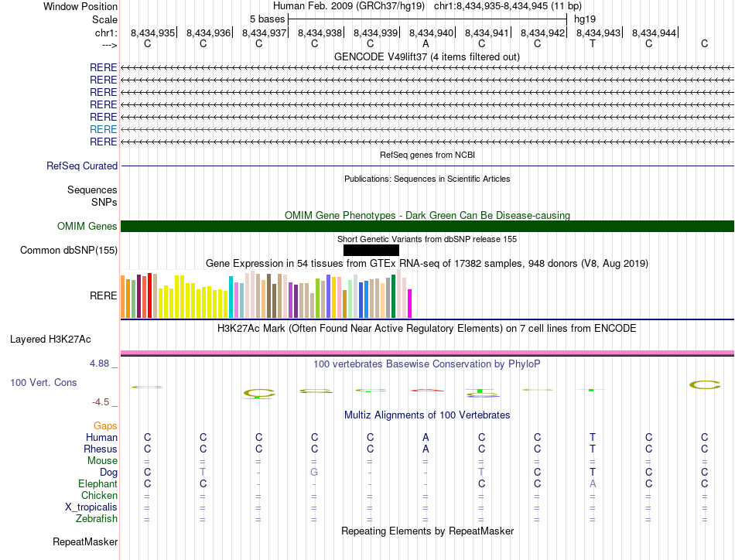This screenshot has height=560, width=735.
Task: Click the Repeating Elements by RepeatMasker title
Action: click(428, 531)
